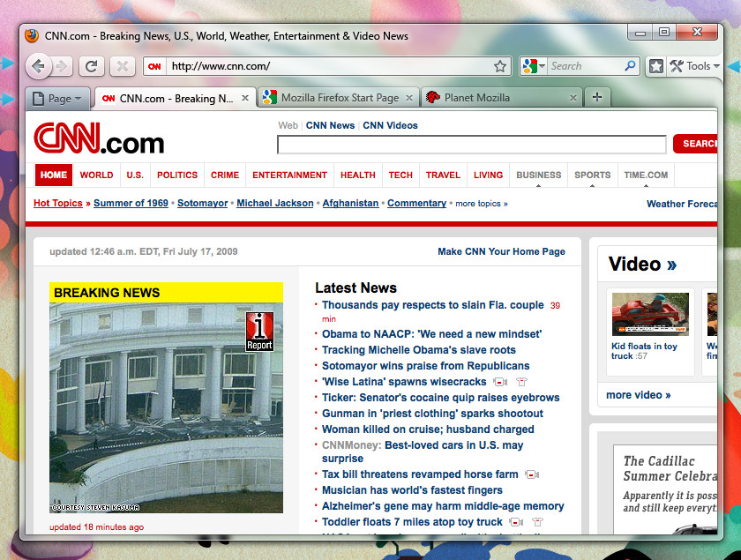The width and height of the screenshot is (741, 560).
Task: Open a new tab with the plus button
Action: [x=597, y=97]
